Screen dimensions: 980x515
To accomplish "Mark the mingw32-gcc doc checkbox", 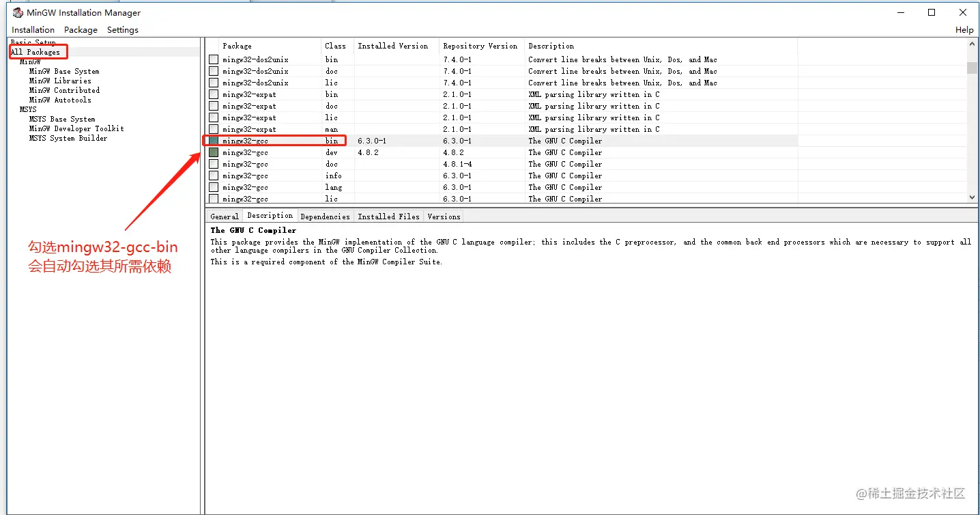I will coord(214,165).
